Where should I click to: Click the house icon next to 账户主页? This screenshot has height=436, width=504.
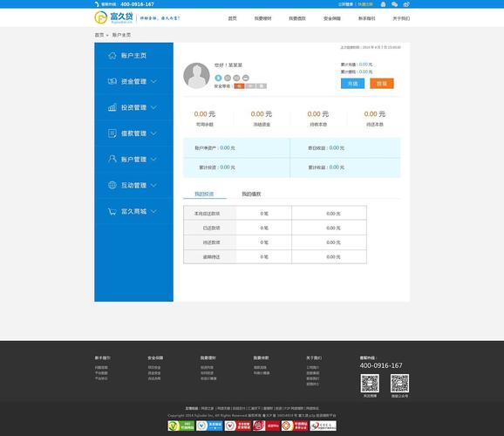(x=112, y=56)
